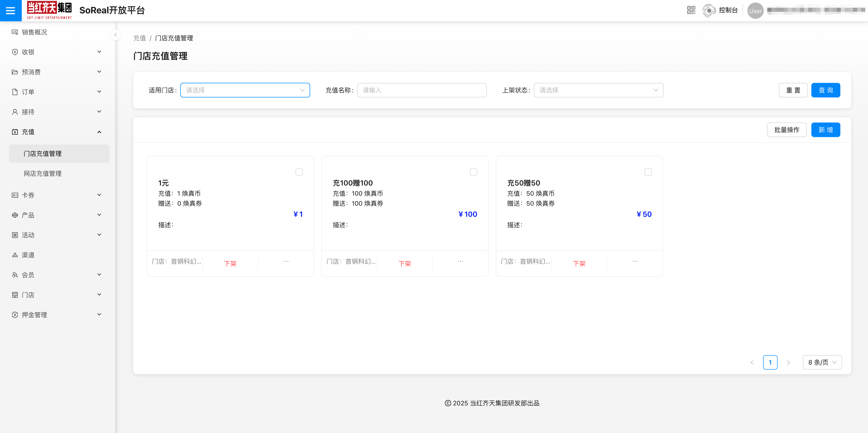Image resolution: width=868 pixels, height=433 pixels.
Task: Expand the 押金管理 menu chevron
Action: tap(99, 315)
